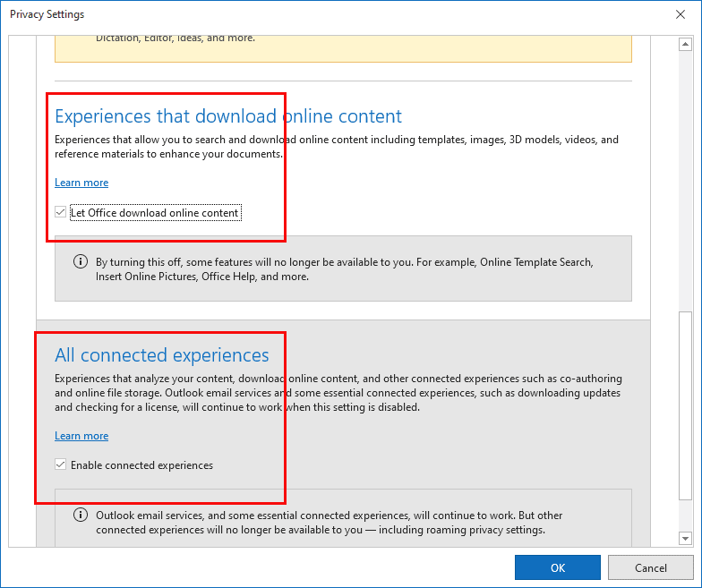Click the scrollbar up arrow

click(685, 45)
